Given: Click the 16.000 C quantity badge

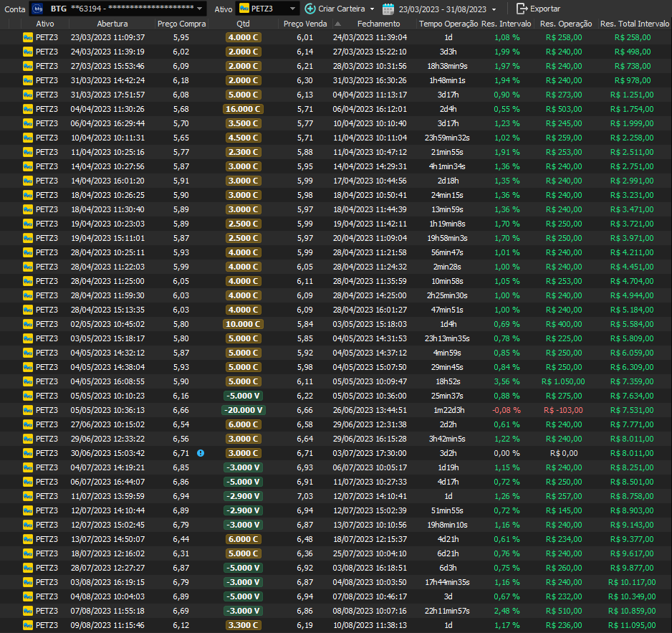Looking at the screenshot, I should tap(243, 109).
